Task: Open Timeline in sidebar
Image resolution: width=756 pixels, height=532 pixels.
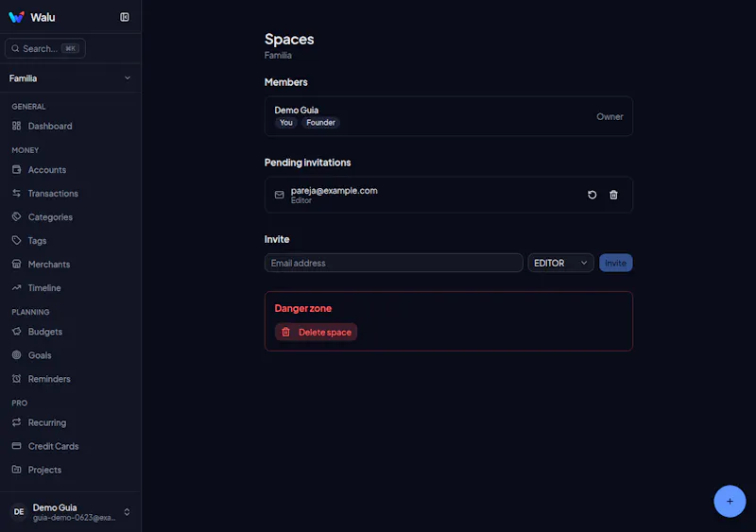Action: pos(70,288)
